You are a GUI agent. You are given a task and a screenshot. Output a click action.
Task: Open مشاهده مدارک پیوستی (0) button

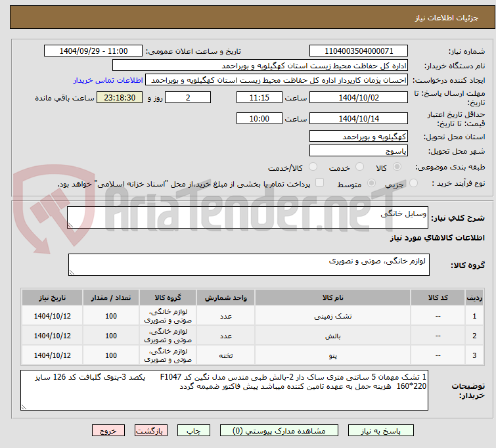279,431
